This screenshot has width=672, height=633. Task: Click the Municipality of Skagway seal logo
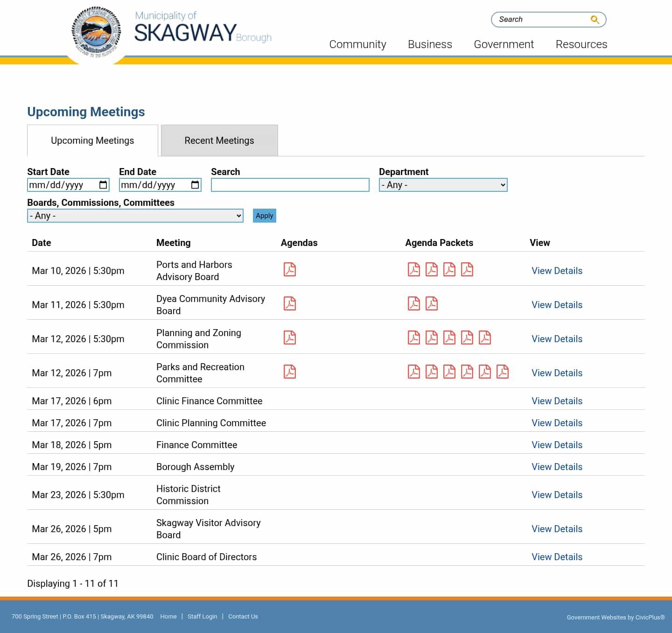pyautogui.click(x=95, y=30)
